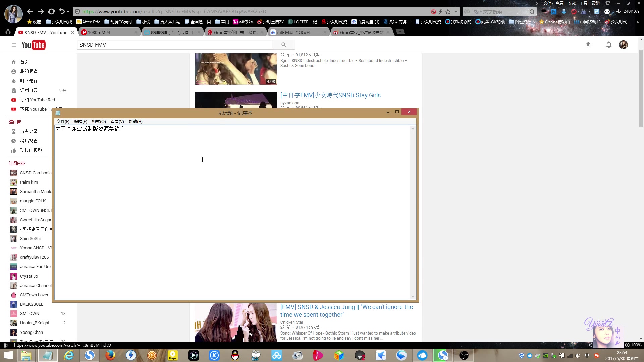This screenshot has width=644, height=362.
Task: Expand the URL bar dropdown arrow
Action: [456, 12]
